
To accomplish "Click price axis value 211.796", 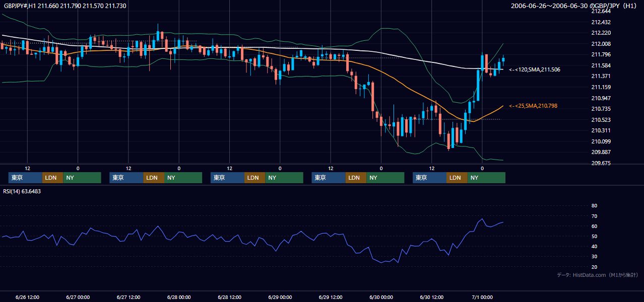I will tap(602, 54).
